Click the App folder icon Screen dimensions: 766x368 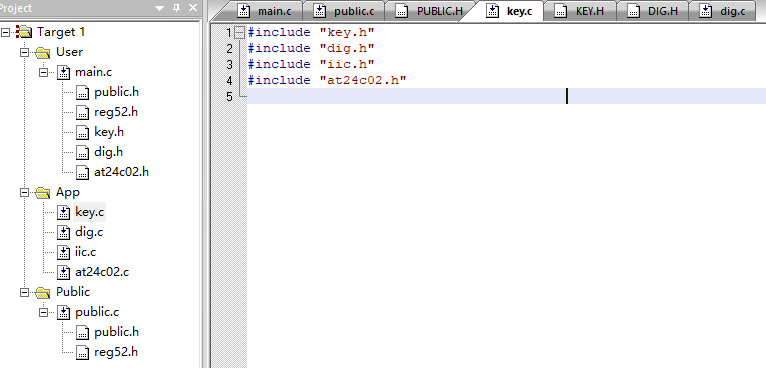tap(43, 193)
